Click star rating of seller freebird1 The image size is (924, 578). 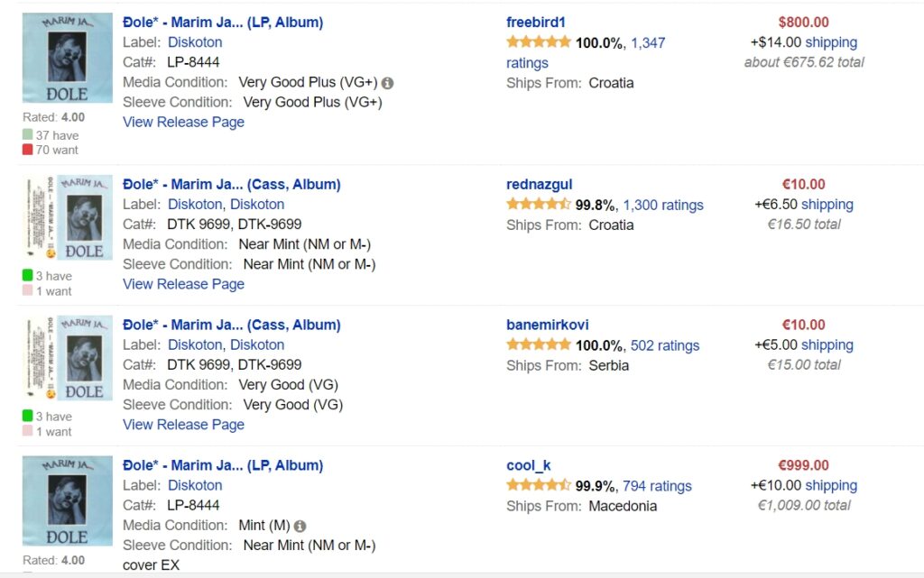pos(539,41)
